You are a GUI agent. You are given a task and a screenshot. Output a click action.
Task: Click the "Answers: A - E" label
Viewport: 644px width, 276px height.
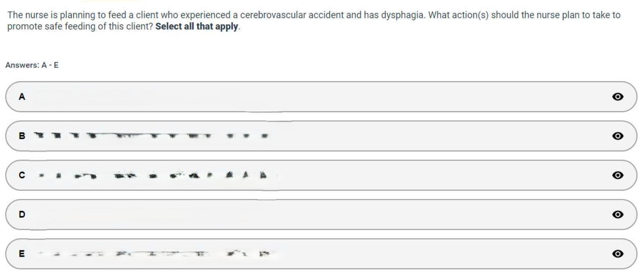[x=32, y=65]
